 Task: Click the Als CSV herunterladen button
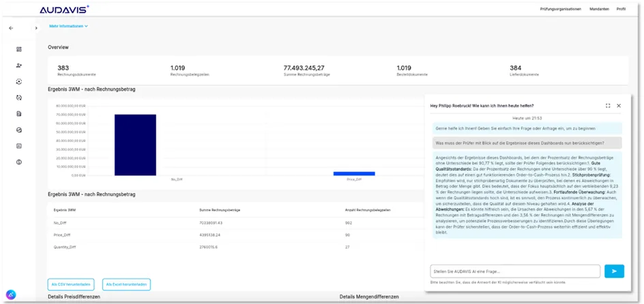(71, 284)
